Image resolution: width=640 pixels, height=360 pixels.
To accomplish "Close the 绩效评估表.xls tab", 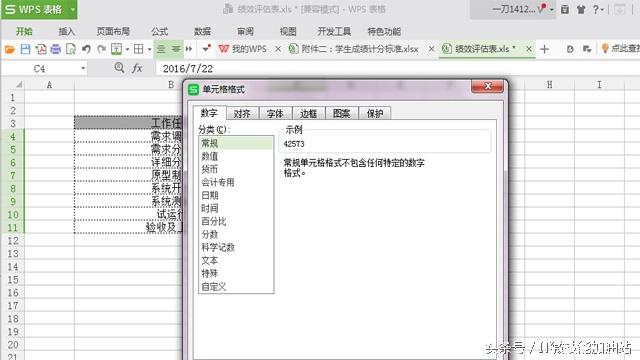I will point(529,49).
